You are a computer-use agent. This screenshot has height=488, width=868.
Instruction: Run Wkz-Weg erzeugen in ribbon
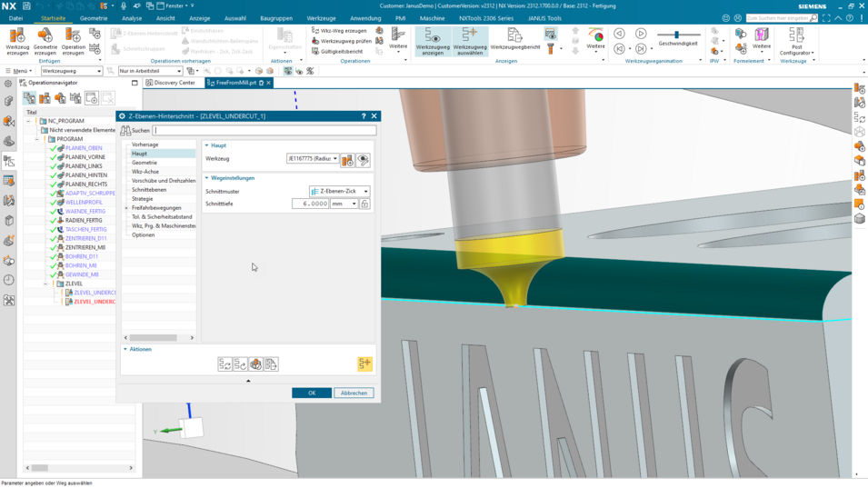tap(339, 30)
